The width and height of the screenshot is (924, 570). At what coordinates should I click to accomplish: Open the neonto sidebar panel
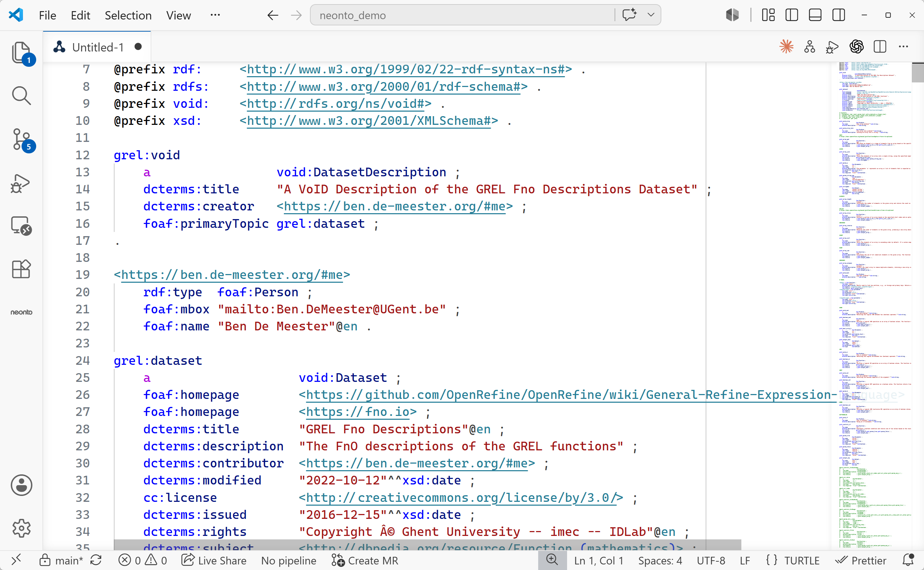(21, 312)
